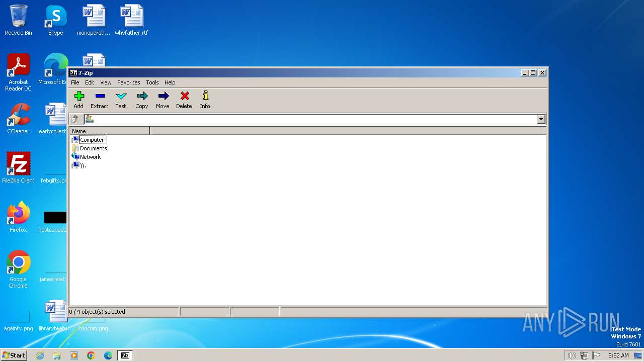Select the monoperati document on desktop
Screen dimensions: 644x362
click(x=94, y=21)
